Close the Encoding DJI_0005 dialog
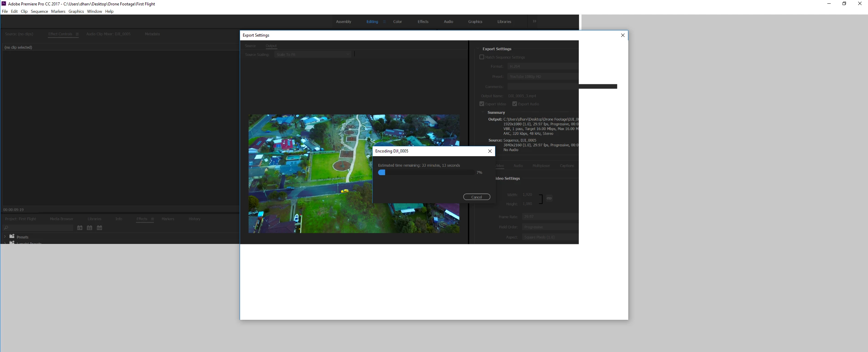Screen dimensions: 868x352 click(490, 151)
